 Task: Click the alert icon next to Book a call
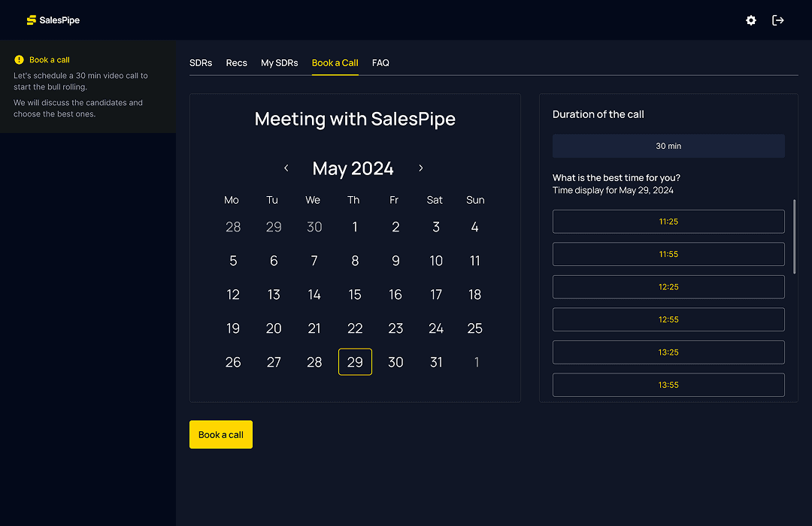coord(20,59)
